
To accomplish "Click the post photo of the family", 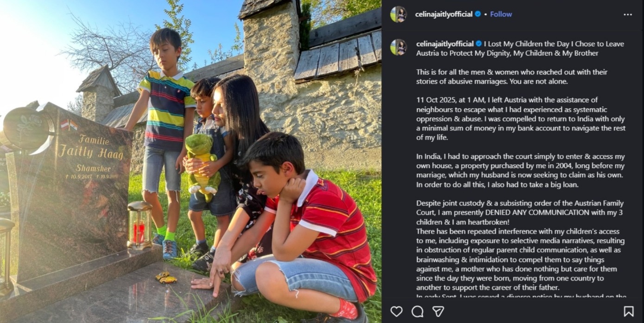I will (x=191, y=161).
